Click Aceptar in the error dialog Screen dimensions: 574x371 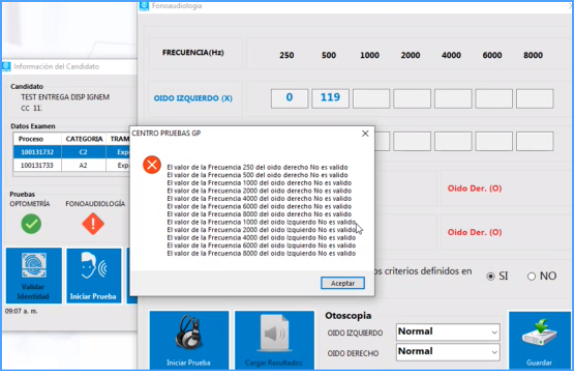pos(343,283)
